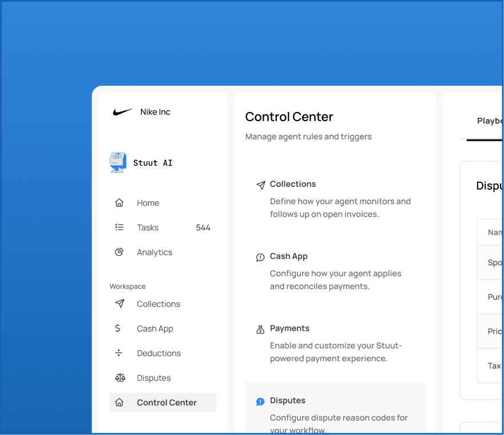Click 'Enable and customize your Stuut-powered' description
Screen dimensions: 504x435
coord(336,352)
